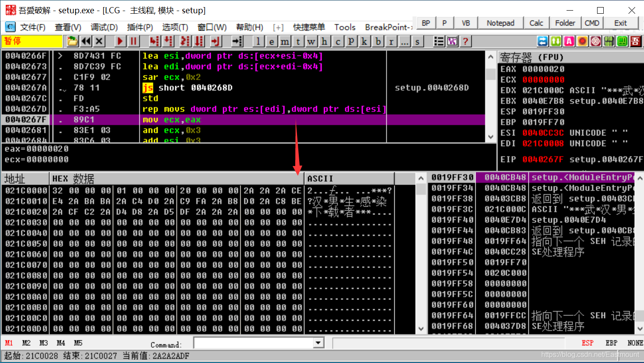The width and height of the screenshot is (644, 363).
Task: Pause execution with the pause icon
Action: pyautogui.click(x=133, y=41)
